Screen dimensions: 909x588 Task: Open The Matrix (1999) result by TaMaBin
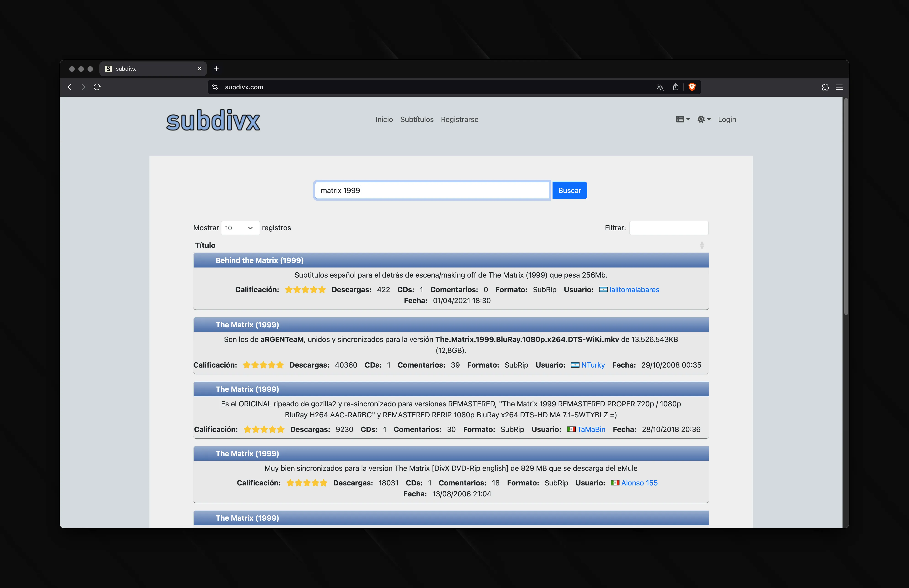click(x=247, y=389)
